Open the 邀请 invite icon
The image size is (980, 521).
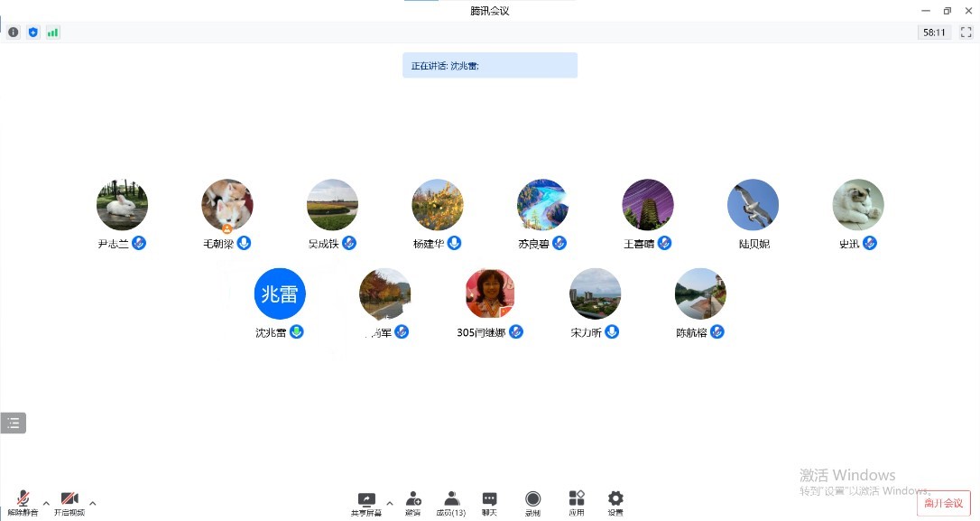413,502
